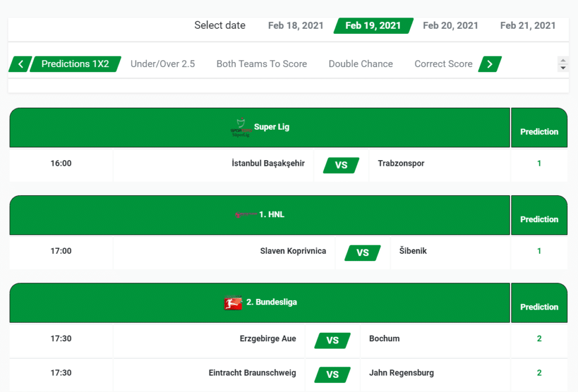Image resolution: width=578 pixels, height=392 pixels.
Task: Click the left arrow on predictions tab bar
Action: tap(19, 64)
